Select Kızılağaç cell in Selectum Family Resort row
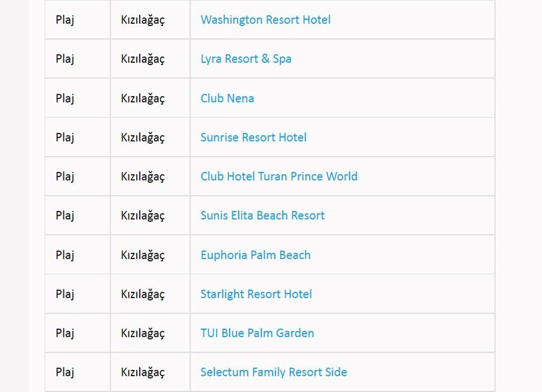This screenshot has width=542, height=392. (143, 372)
